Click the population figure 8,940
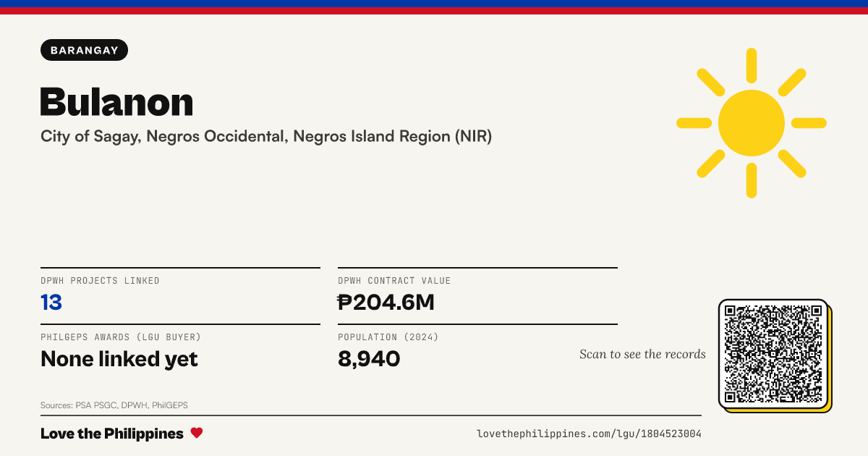This screenshot has height=456, width=868. pyautogui.click(x=369, y=359)
